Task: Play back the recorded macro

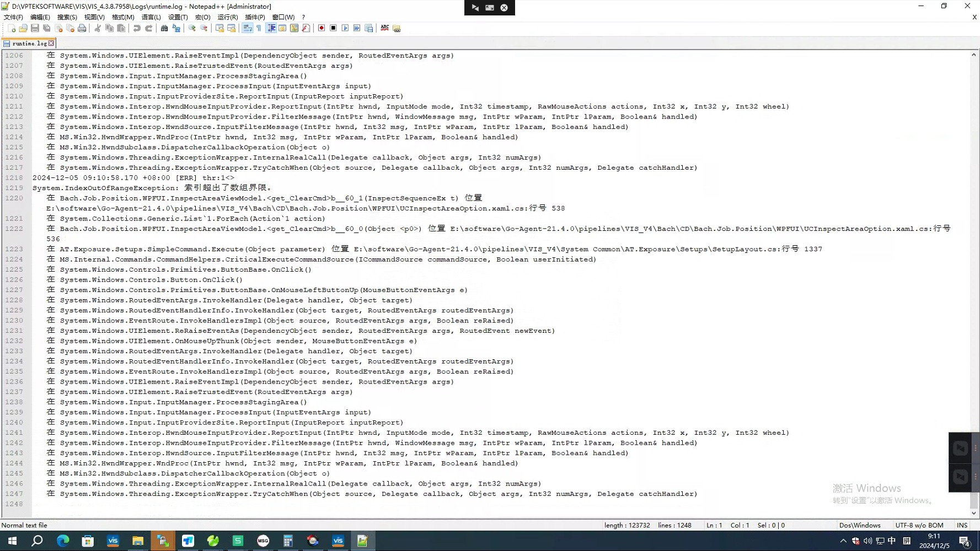Action: (x=345, y=28)
